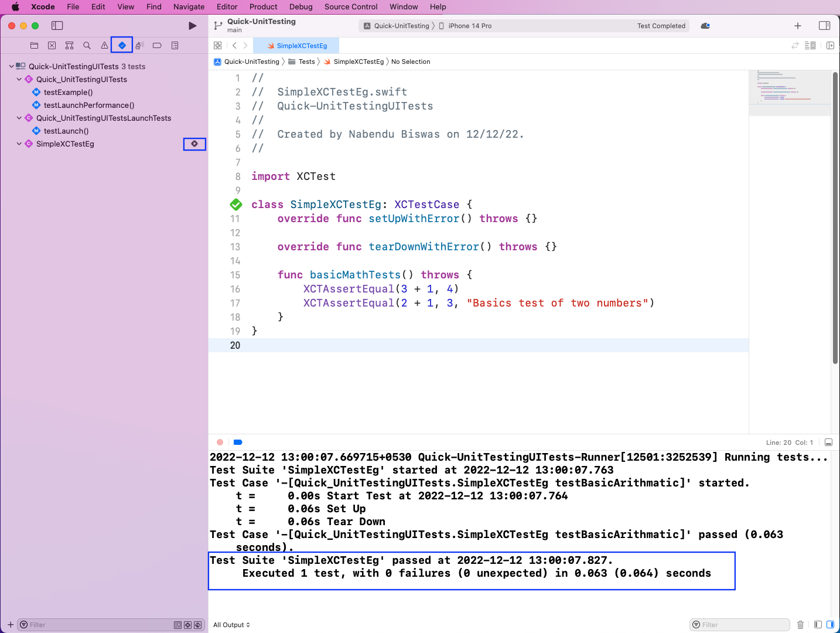Clear the console with trash icon
Image resolution: width=840 pixels, height=633 pixels.
pyautogui.click(x=800, y=625)
